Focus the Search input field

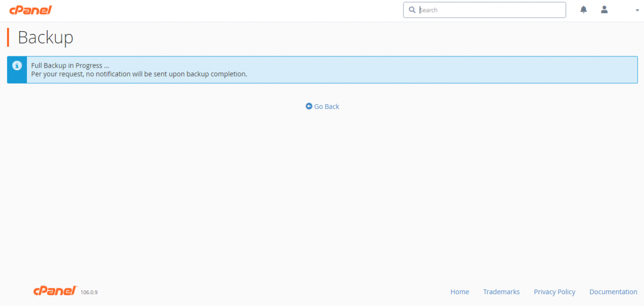(x=488, y=10)
